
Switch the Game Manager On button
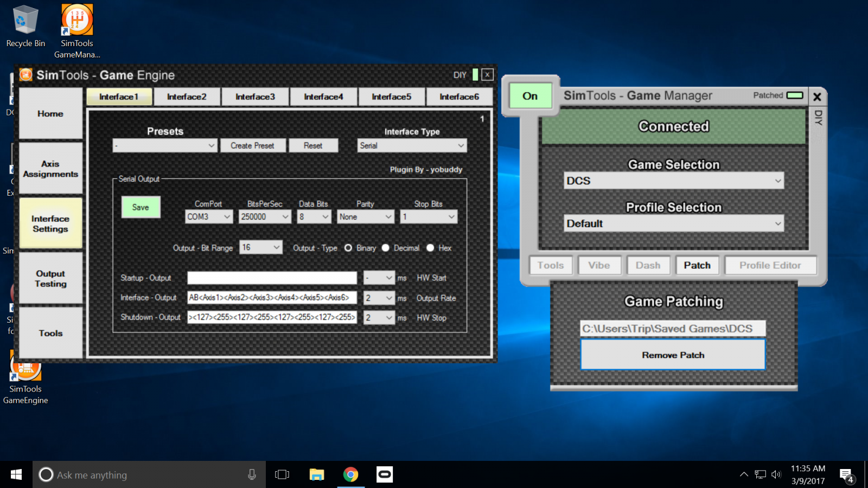coord(530,96)
